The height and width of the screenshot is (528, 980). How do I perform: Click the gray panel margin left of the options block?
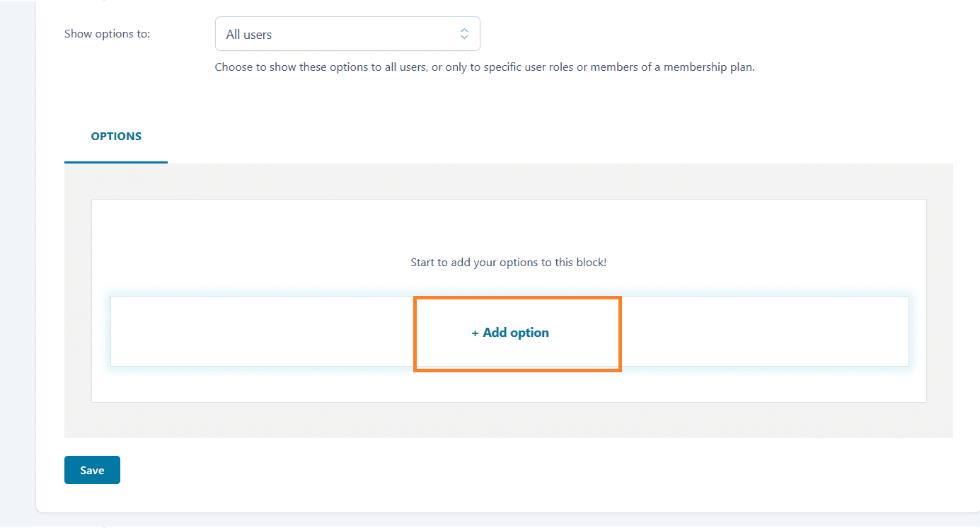click(x=78, y=301)
